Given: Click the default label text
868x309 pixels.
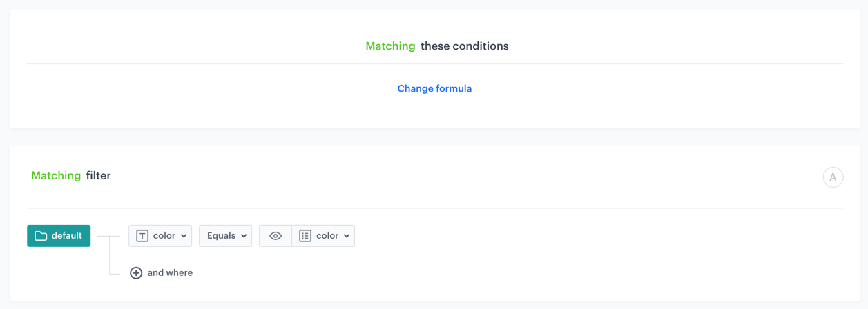Looking at the screenshot, I should pyautogui.click(x=67, y=236).
